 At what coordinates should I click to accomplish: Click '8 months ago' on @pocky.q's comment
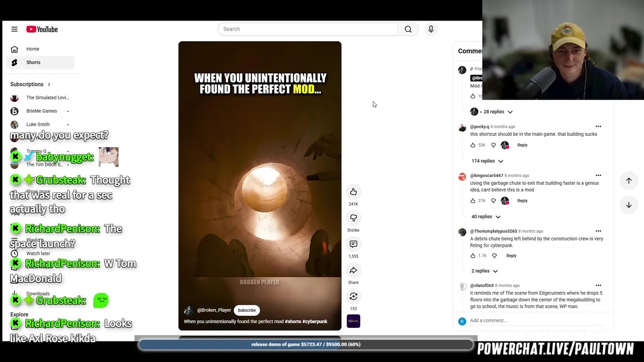coord(503,127)
